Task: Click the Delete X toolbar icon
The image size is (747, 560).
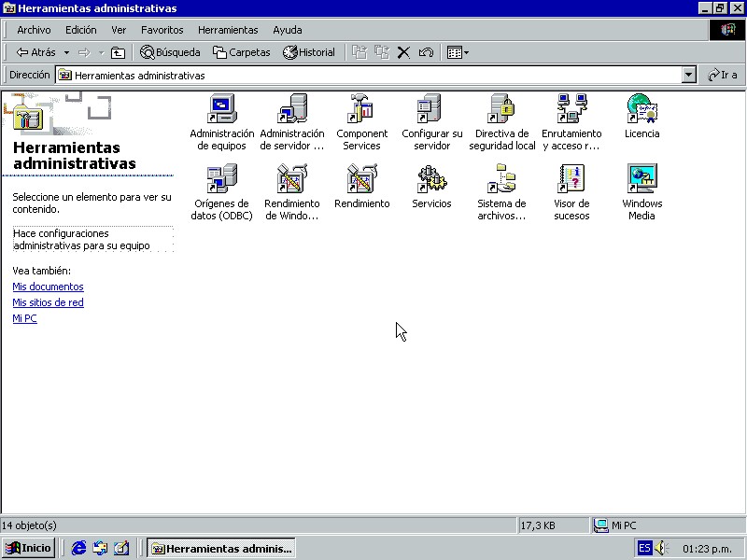Action: 403,52
